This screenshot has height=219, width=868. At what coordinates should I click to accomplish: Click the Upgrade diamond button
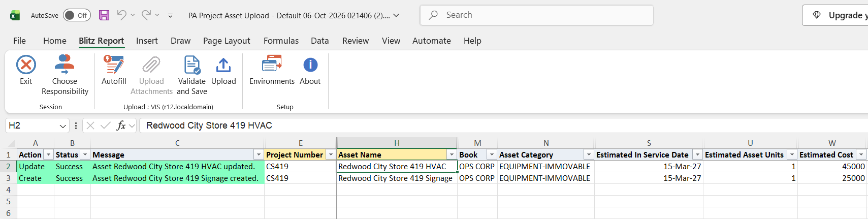pos(835,15)
